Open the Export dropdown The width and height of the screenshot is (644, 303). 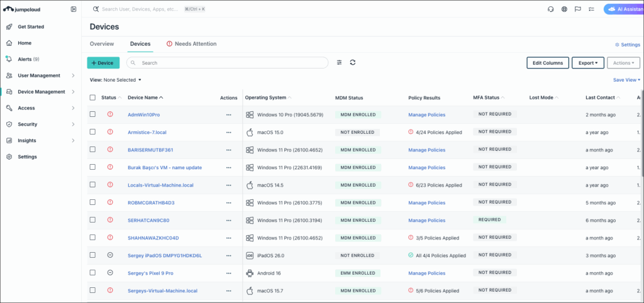pyautogui.click(x=588, y=63)
